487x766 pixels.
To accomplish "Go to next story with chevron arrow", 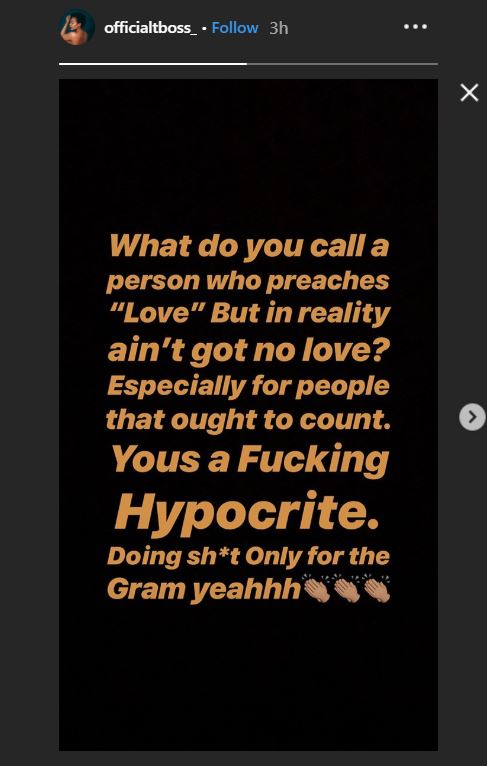I will tap(472, 417).
